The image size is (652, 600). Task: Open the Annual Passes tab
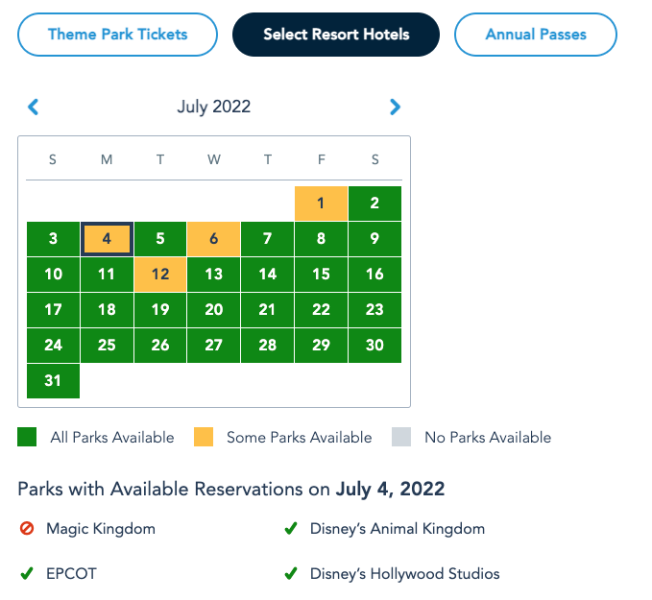coord(536,34)
